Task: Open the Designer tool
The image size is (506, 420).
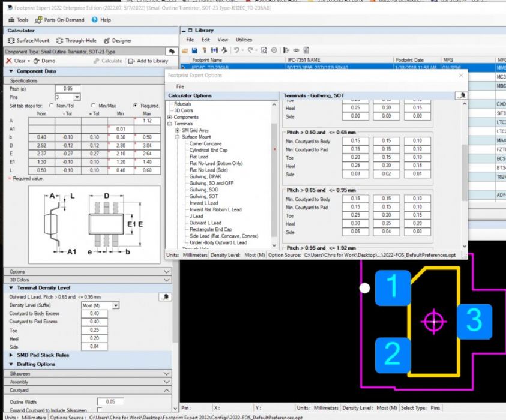Action: coord(118,41)
